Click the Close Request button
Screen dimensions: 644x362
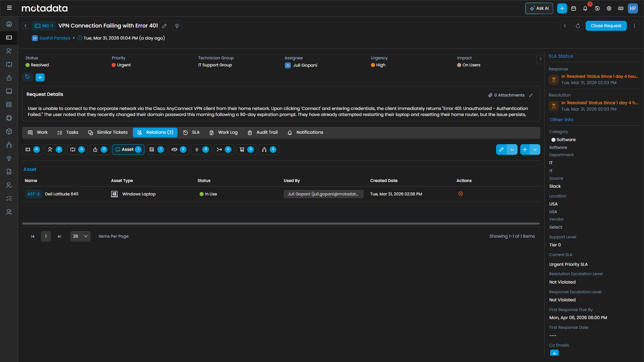click(606, 26)
